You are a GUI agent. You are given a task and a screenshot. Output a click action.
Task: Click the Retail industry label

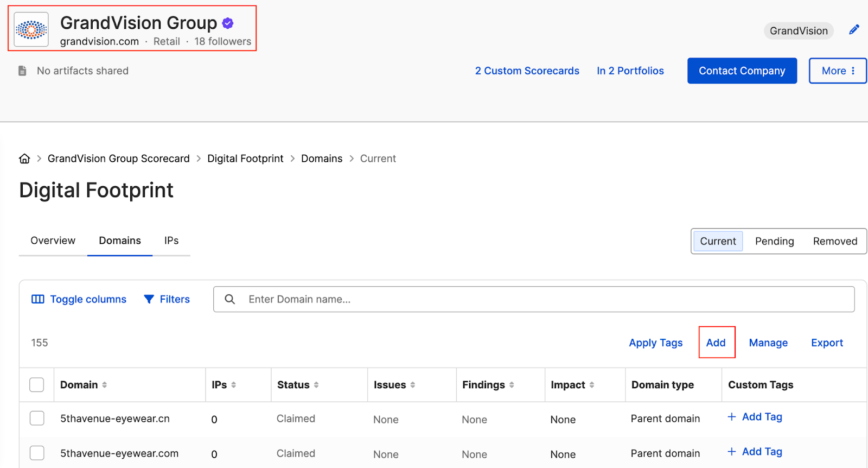coord(167,41)
